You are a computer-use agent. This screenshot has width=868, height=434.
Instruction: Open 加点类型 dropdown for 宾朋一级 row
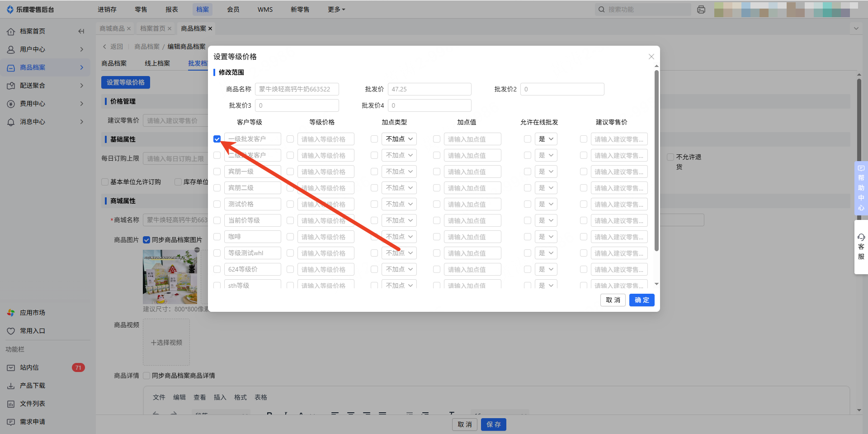point(399,172)
